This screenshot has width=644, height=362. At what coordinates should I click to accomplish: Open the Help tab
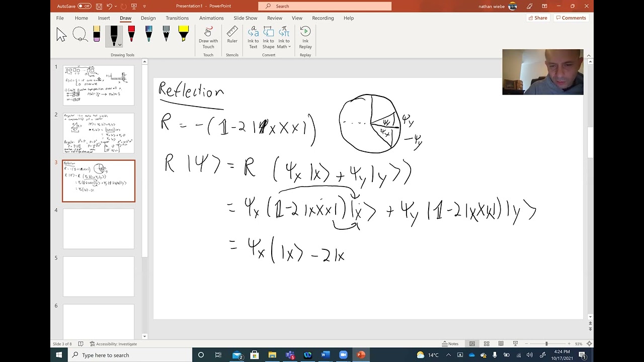click(x=349, y=18)
